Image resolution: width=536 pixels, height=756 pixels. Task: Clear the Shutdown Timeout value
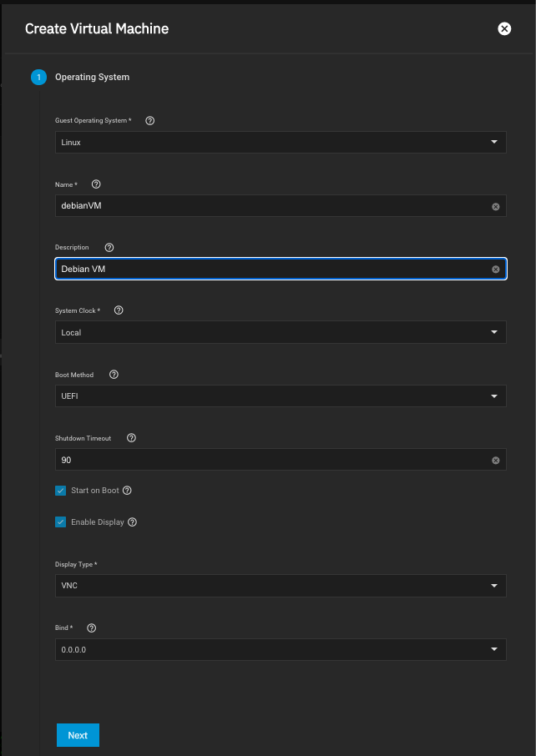495,460
